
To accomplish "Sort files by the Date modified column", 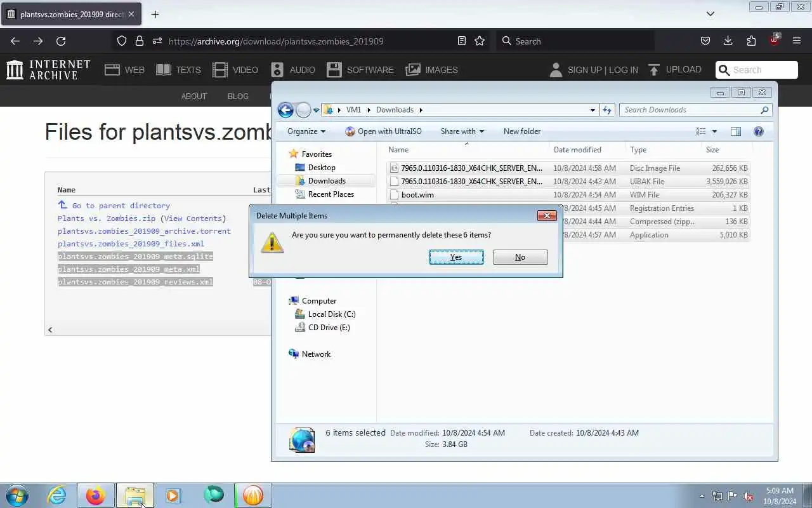I will (x=587, y=150).
